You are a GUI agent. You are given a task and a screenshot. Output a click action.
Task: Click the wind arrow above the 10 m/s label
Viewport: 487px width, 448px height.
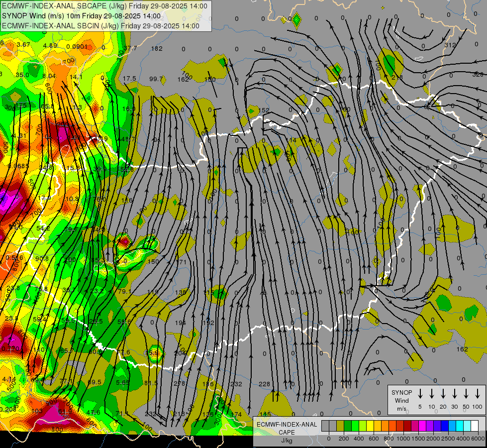tap(431, 394)
